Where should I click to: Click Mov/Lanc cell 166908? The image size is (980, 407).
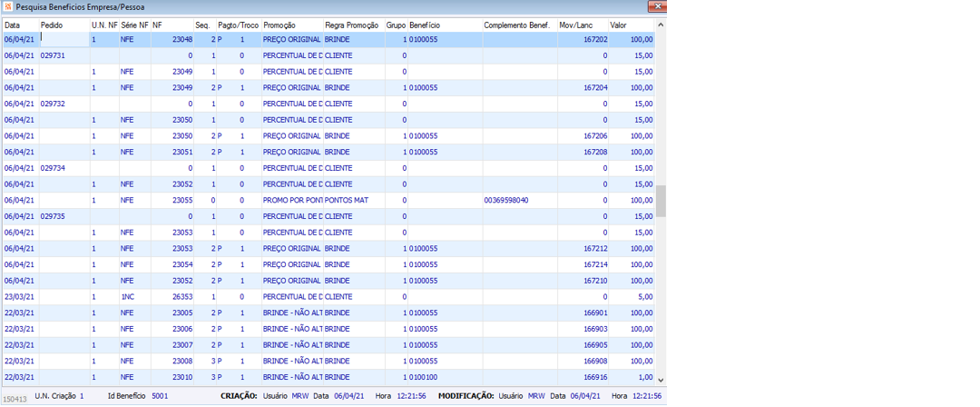point(583,362)
